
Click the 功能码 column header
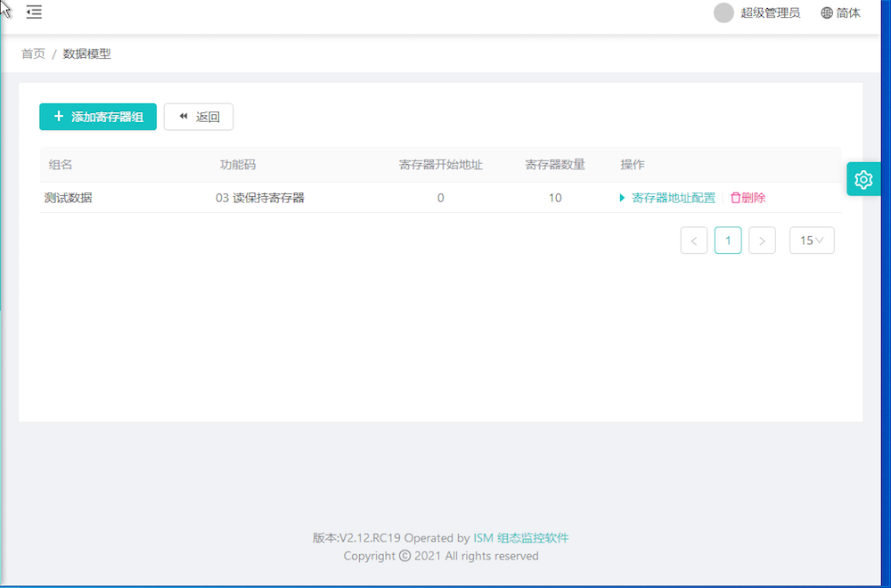pyautogui.click(x=238, y=165)
